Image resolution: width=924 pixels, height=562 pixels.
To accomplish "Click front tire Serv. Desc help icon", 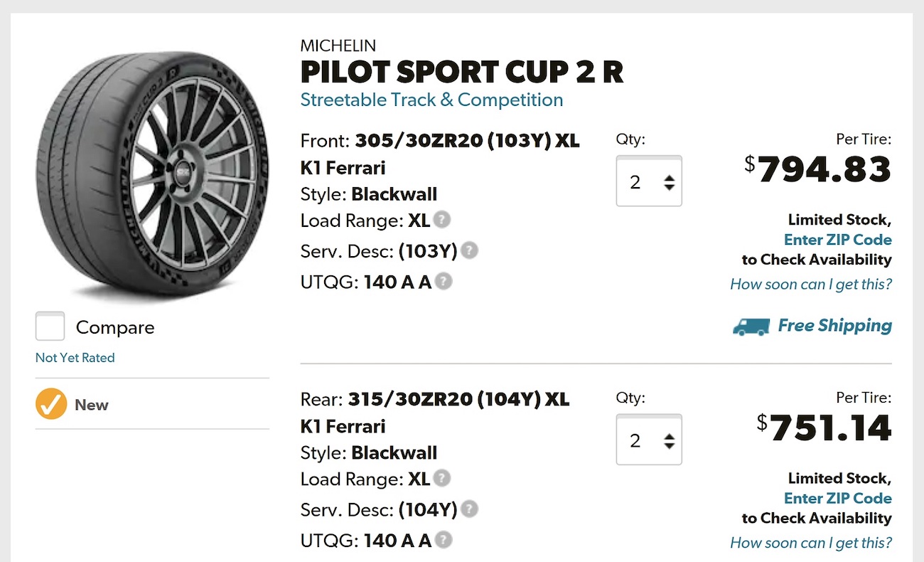I will click(469, 250).
